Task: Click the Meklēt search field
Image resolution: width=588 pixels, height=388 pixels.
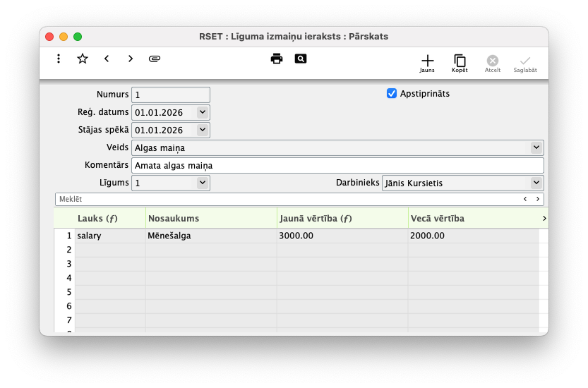Action: tap(282, 199)
